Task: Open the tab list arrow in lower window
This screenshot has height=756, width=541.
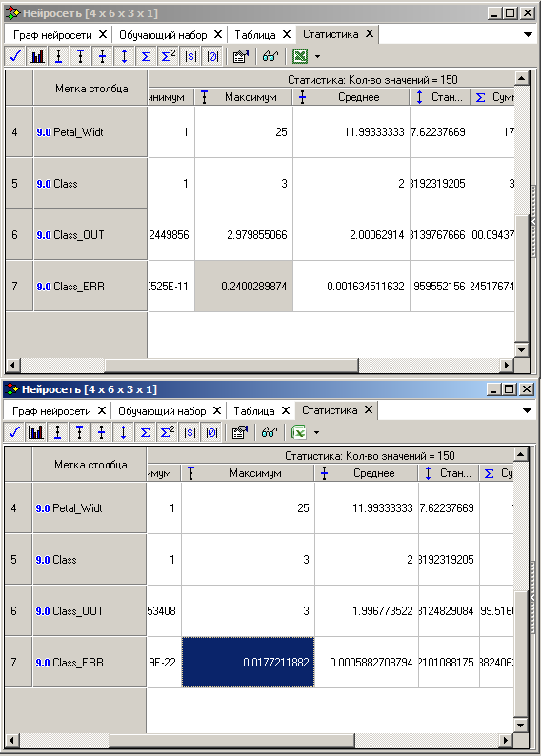Action: coord(527,410)
